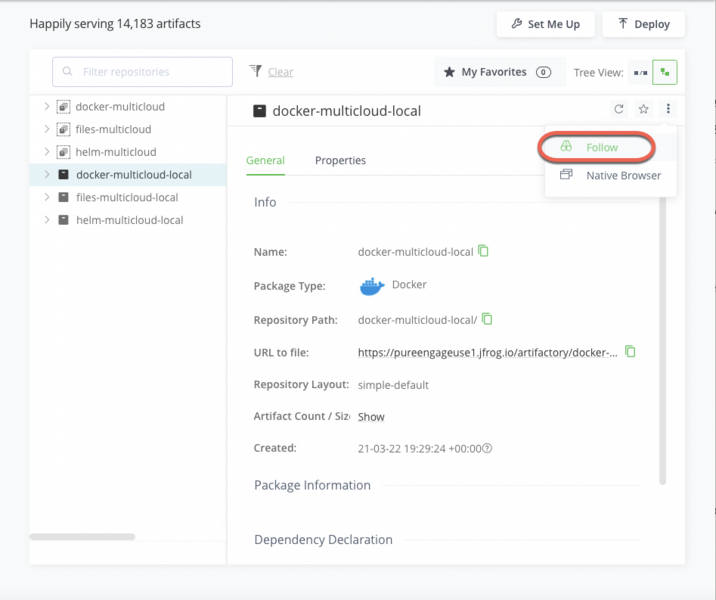Focus the Filter repositories search field
716x600 pixels.
(x=142, y=72)
